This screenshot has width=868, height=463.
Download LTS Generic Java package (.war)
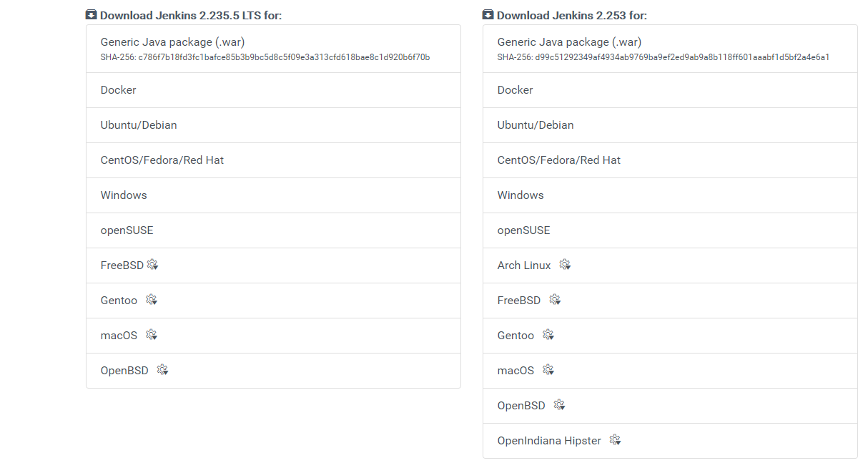coord(273,49)
